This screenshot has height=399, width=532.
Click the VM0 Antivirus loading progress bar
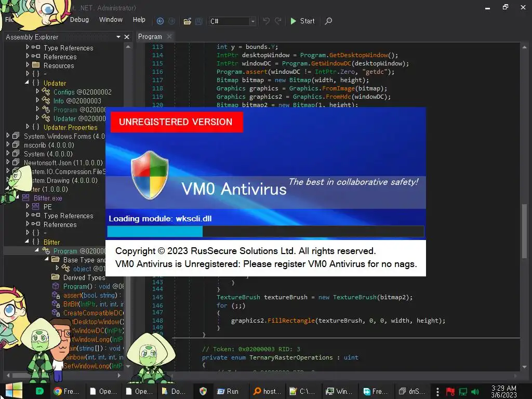[x=265, y=231]
